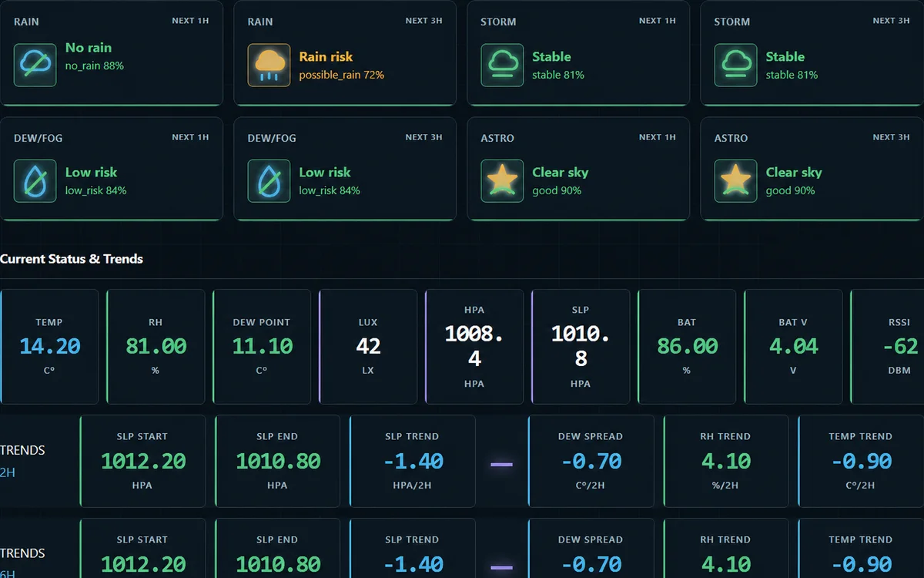
Task: Click the star icon in Astro Next 1H card
Action: click(x=502, y=181)
